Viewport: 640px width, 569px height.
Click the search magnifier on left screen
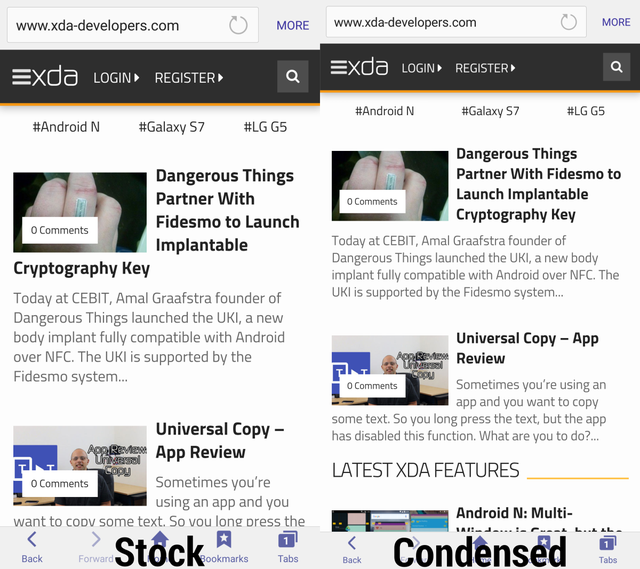[292, 77]
